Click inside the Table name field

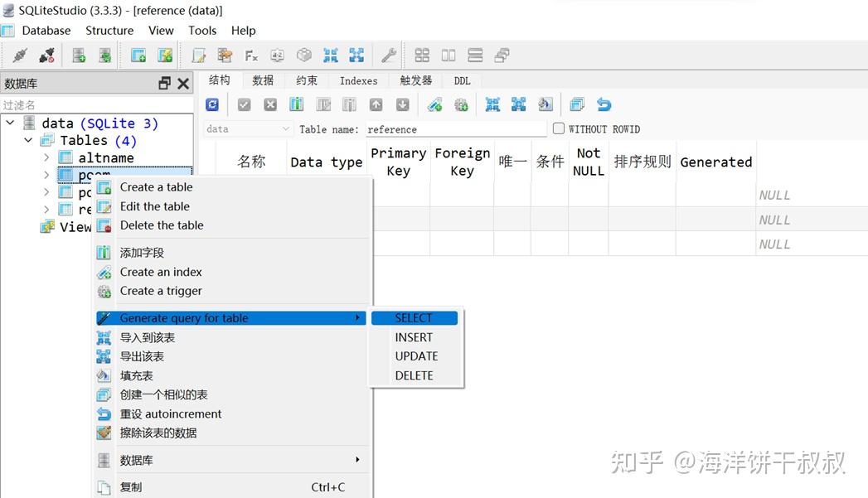(456, 128)
